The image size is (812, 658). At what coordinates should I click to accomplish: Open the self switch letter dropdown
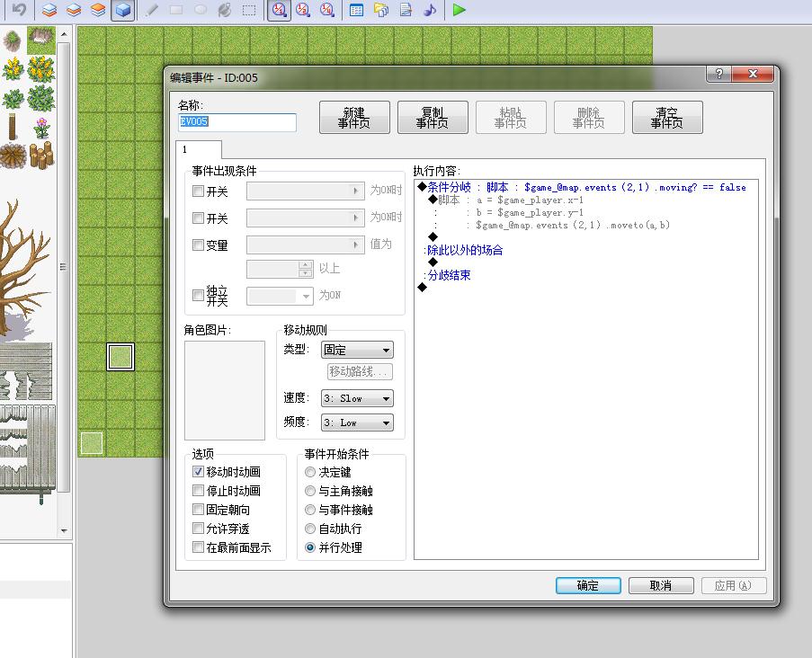(280, 296)
